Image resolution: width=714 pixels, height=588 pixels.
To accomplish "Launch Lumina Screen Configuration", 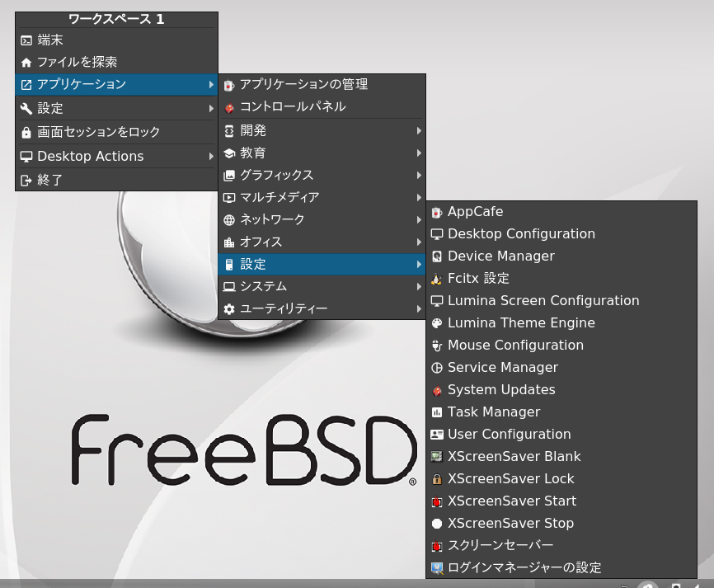I will click(x=561, y=301).
